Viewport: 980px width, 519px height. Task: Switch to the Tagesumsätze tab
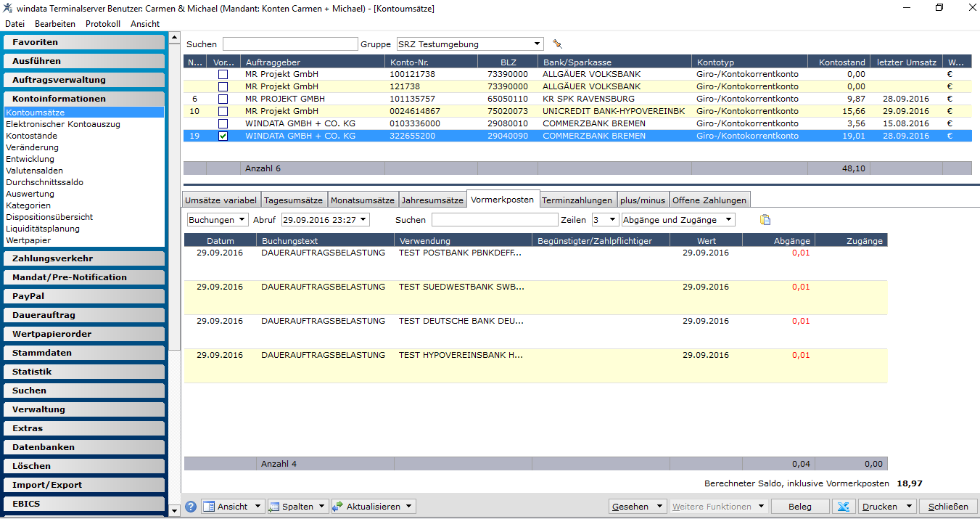point(294,200)
